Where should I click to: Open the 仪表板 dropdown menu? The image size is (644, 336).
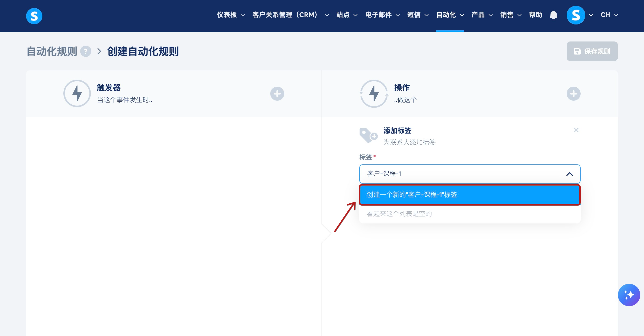point(230,15)
